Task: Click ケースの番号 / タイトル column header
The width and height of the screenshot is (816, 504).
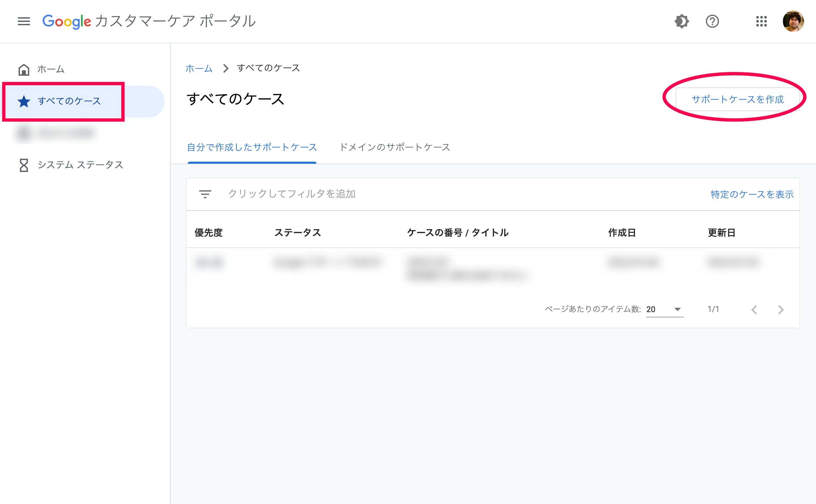Action: pyautogui.click(x=458, y=233)
